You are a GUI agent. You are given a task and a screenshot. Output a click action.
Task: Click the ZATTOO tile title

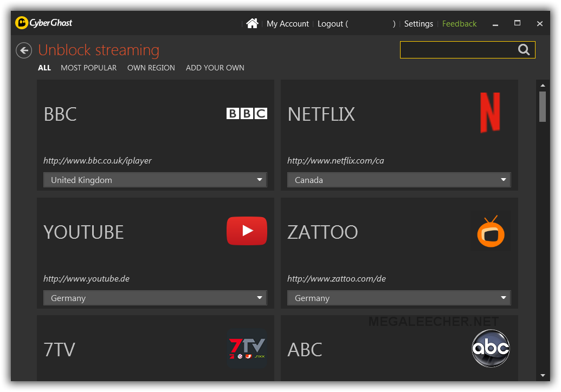323,232
